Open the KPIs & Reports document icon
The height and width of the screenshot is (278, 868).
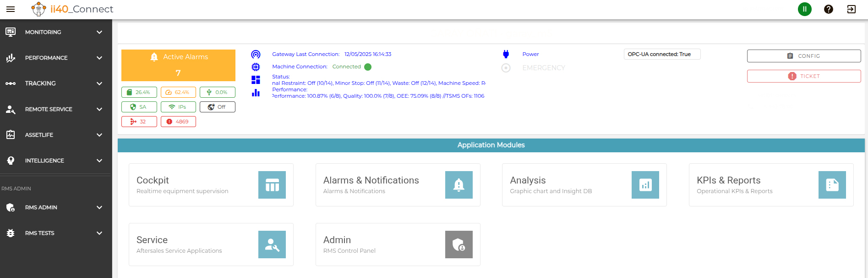832,185
